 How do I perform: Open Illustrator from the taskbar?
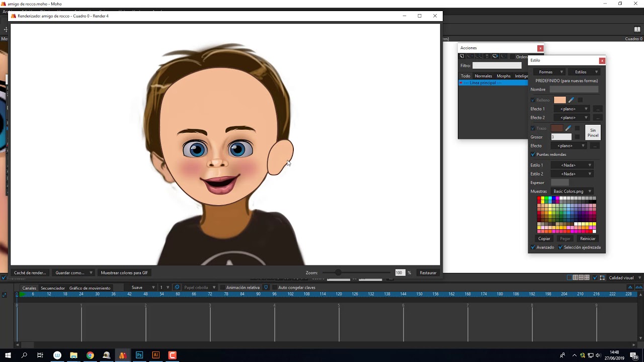(x=155, y=355)
